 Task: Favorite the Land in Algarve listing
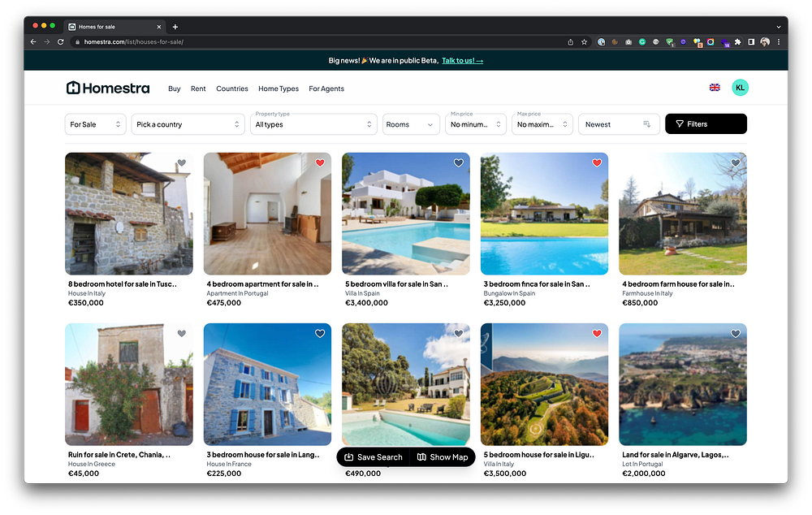tap(736, 334)
